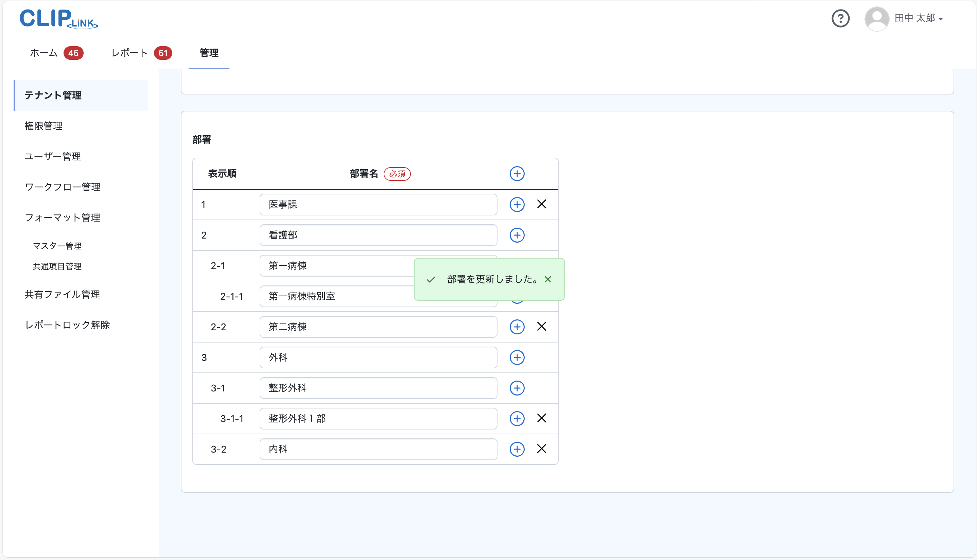
Task: Dismiss the 部署を更新しました notification
Action: pyautogui.click(x=547, y=280)
